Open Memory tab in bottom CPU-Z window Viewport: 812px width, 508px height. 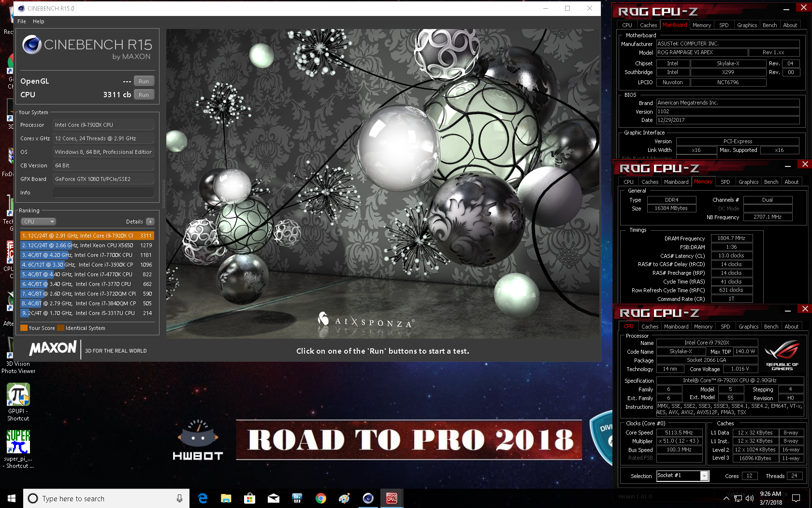coord(703,327)
